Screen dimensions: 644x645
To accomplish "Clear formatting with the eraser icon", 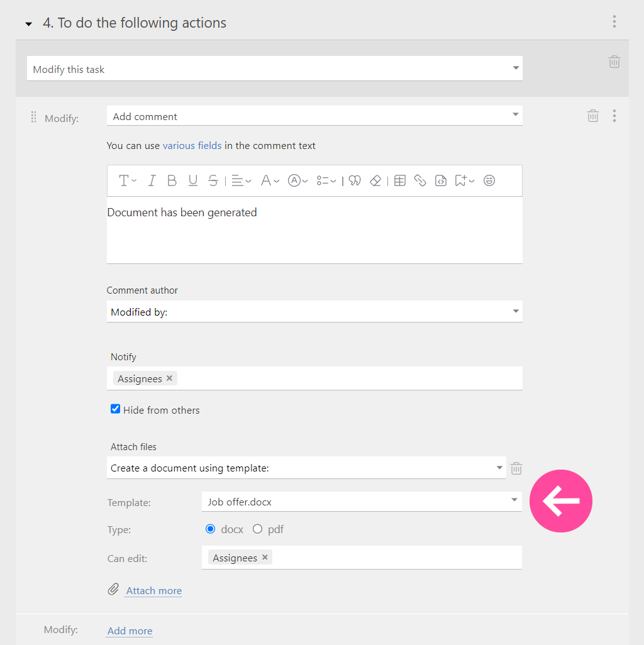I will click(x=375, y=180).
